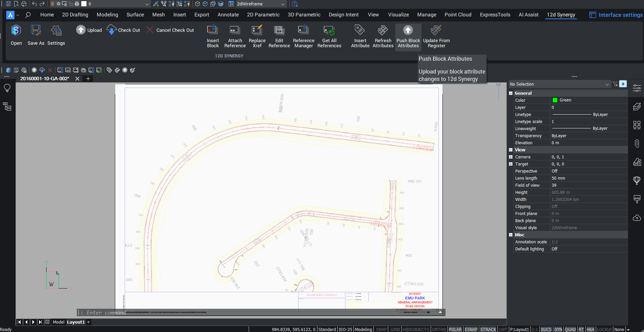This screenshot has height=332, width=644.
Task: Collapse the View properties section
Action: click(511, 150)
